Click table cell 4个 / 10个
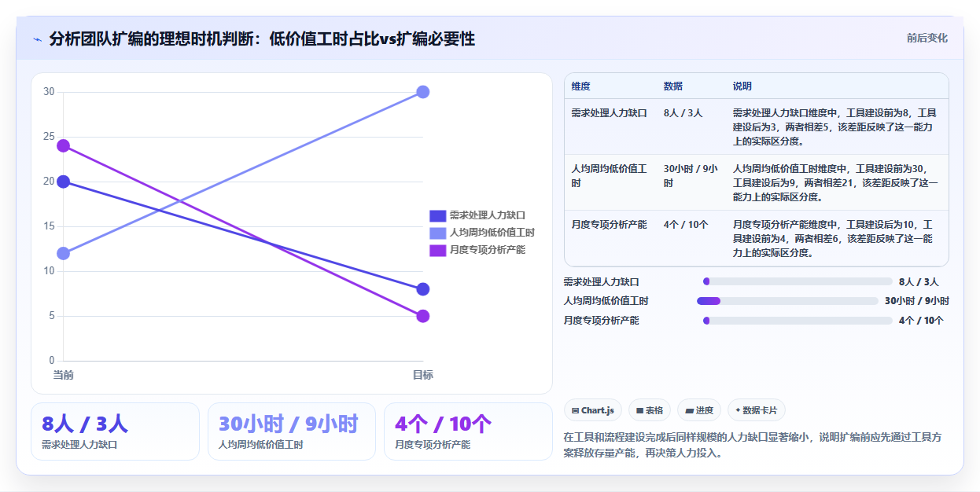This screenshot has width=980, height=492. pyautogui.click(x=684, y=225)
